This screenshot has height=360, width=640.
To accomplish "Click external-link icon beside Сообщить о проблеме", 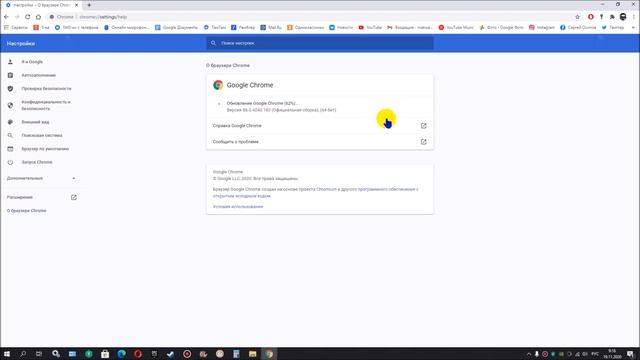I will (x=424, y=142).
